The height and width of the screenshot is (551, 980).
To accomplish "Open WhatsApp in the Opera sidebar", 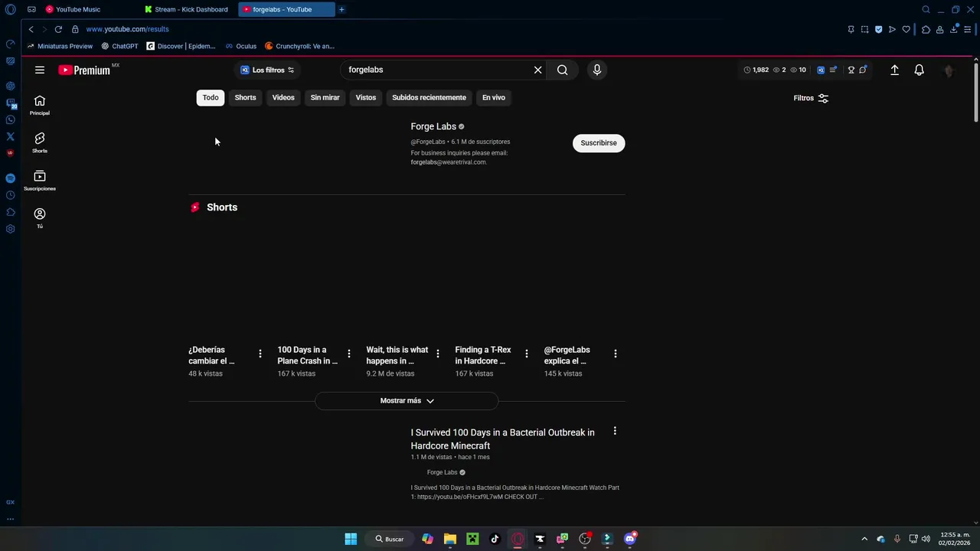I will (x=10, y=119).
